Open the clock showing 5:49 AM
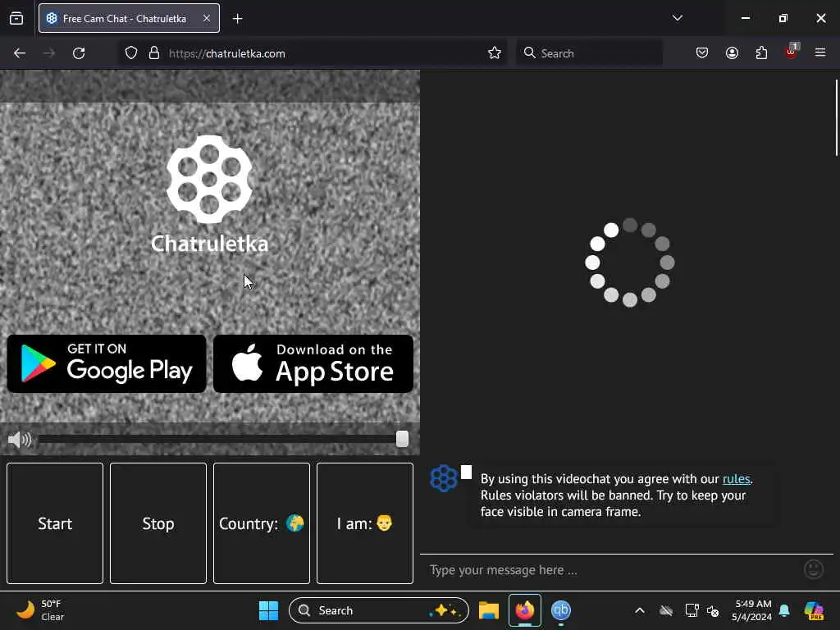 pos(751,610)
